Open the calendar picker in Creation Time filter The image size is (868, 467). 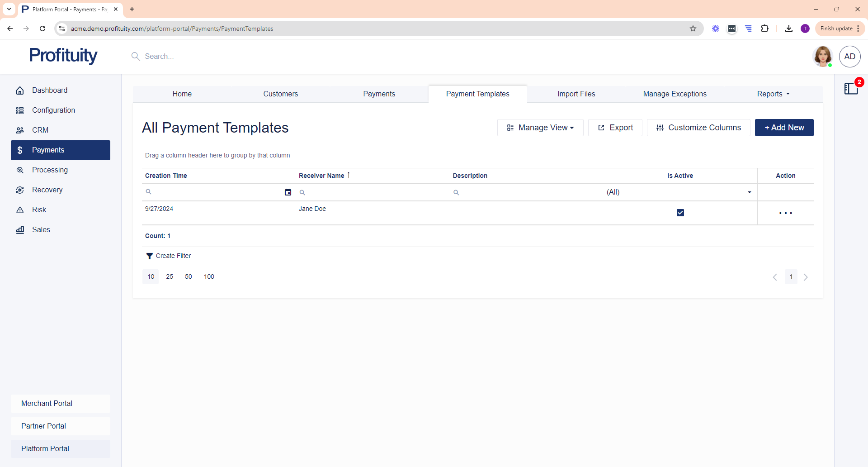[288, 192]
